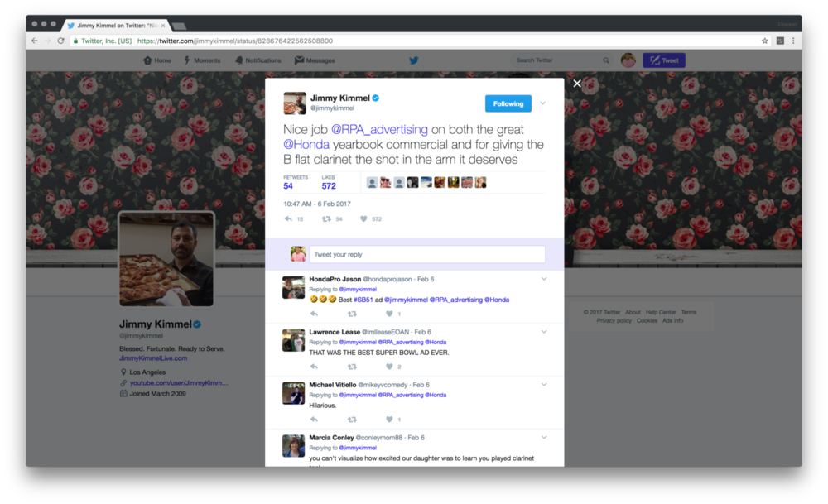The width and height of the screenshot is (828, 504).
Task: Retweet Jimmy Kimmel's main tweet
Action: click(x=326, y=219)
